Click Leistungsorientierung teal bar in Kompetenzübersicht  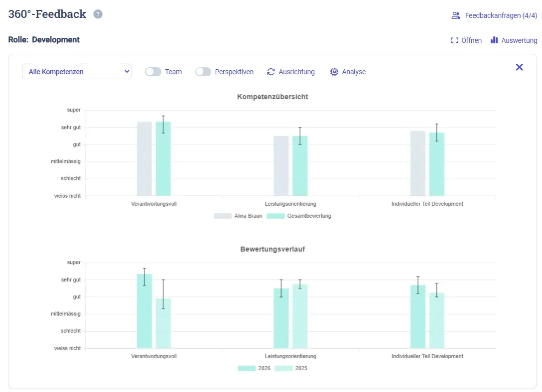click(x=300, y=166)
